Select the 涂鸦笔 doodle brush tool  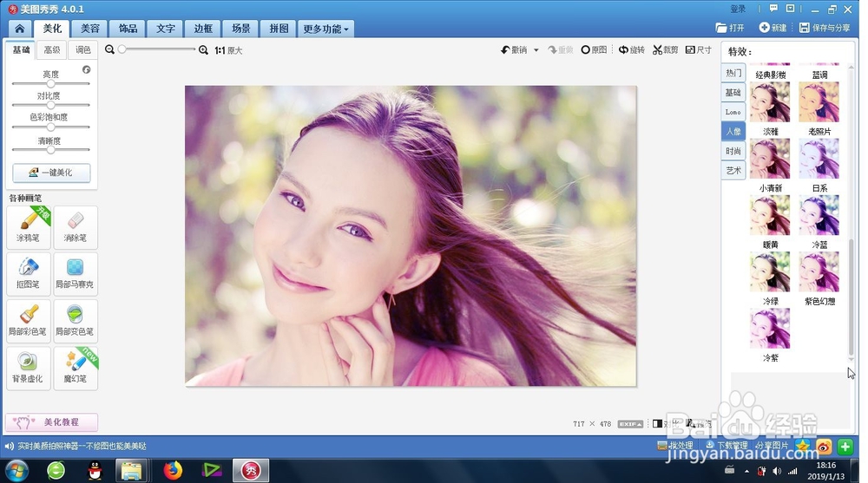(29, 227)
